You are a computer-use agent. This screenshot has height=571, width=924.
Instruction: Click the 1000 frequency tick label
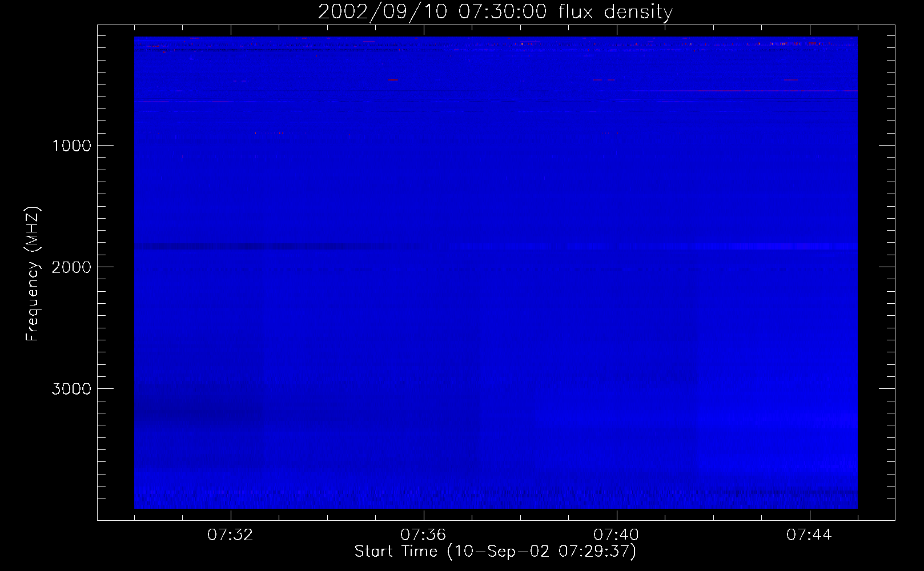tap(71, 146)
